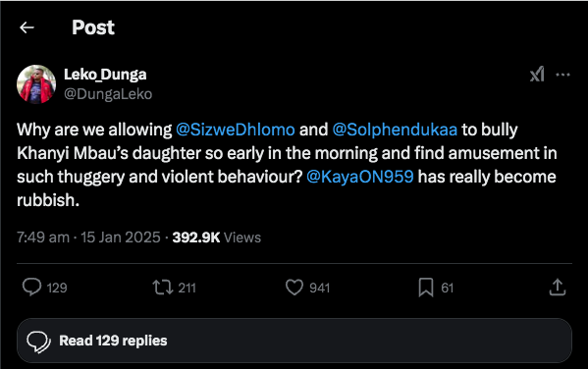
Task: Open the @KayaON959 mention
Action: 360,177
